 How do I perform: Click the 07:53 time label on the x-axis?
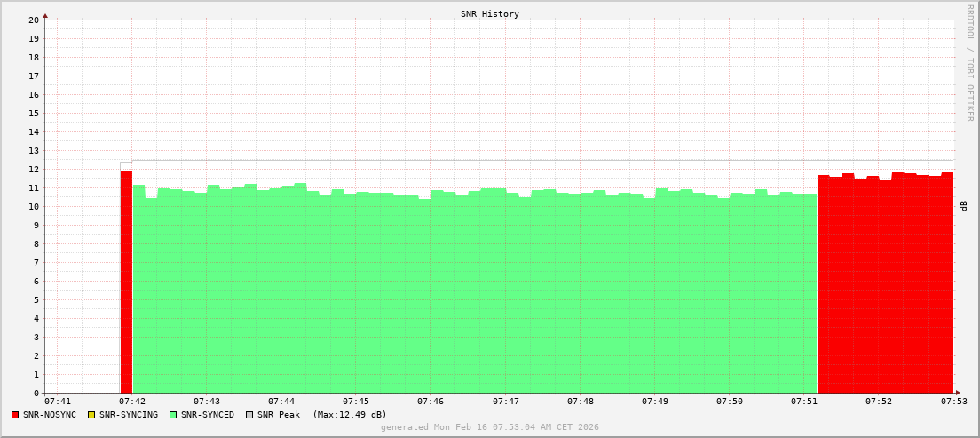point(953,402)
